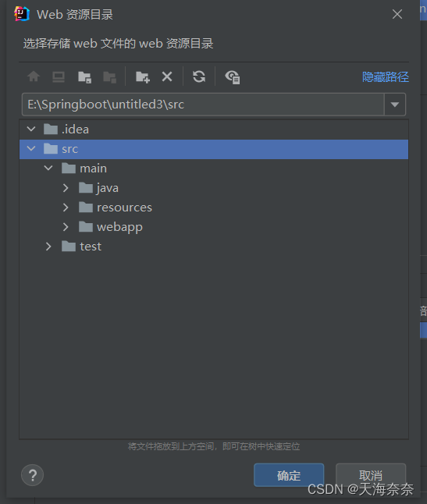Cancel with the 取消 button
427x504 pixels.
pos(371,475)
